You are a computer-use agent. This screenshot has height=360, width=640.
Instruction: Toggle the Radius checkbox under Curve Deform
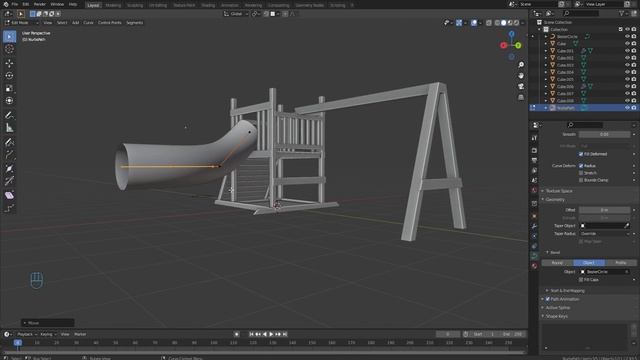(581, 166)
